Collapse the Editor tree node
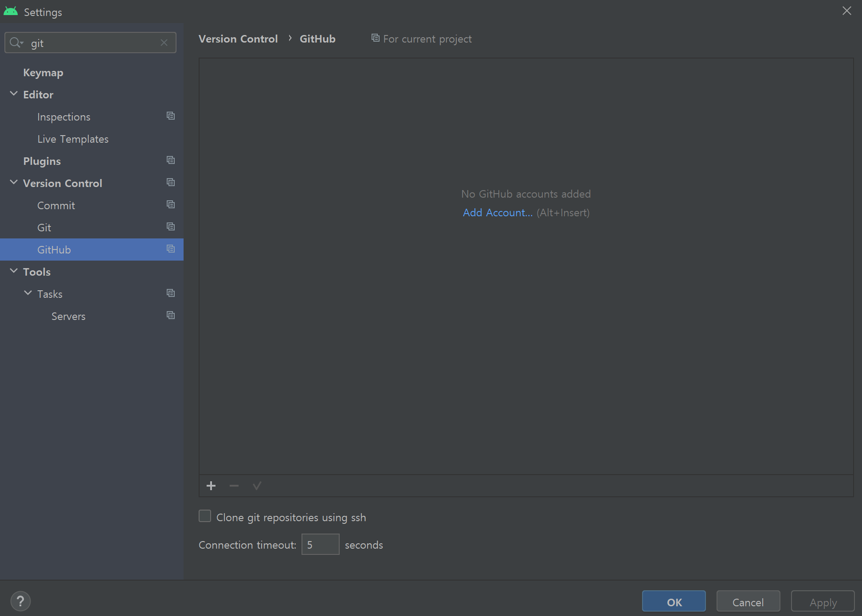Image resolution: width=862 pixels, height=616 pixels. click(14, 94)
